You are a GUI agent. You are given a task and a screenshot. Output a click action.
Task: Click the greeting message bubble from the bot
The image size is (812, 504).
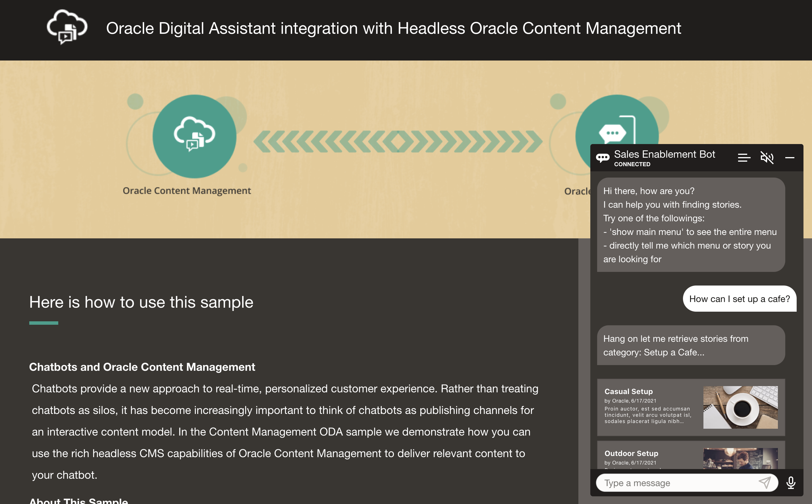click(690, 225)
